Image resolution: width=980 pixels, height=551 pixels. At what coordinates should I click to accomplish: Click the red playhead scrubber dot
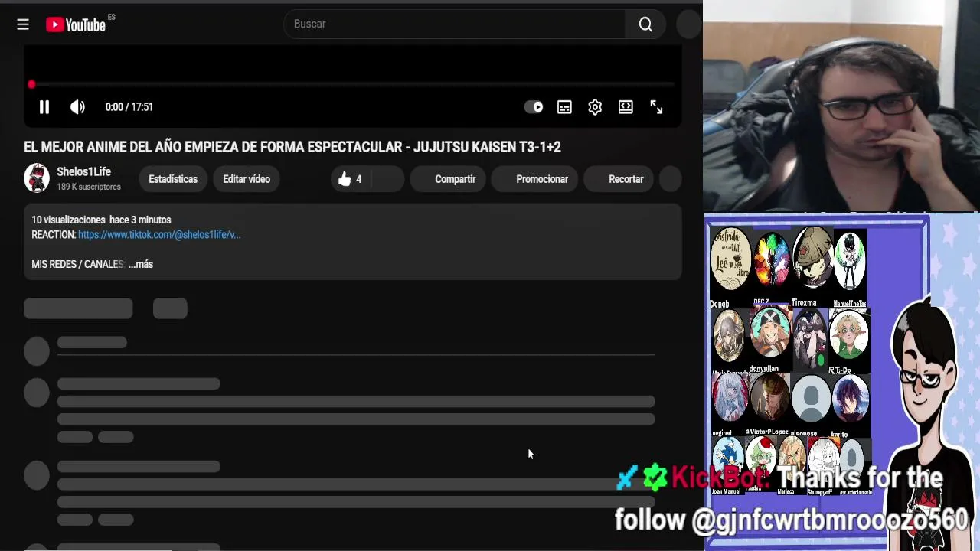[x=31, y=84]
